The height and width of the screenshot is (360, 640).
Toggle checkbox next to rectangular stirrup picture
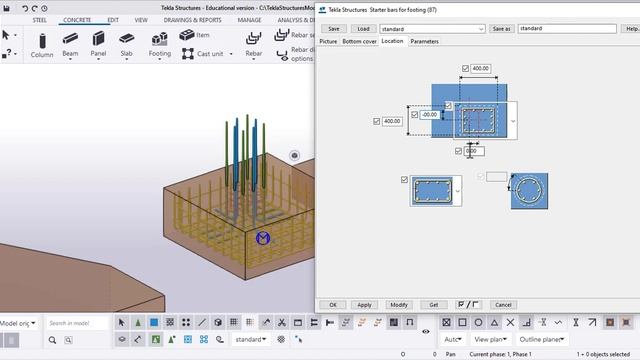tap(404, 180)
